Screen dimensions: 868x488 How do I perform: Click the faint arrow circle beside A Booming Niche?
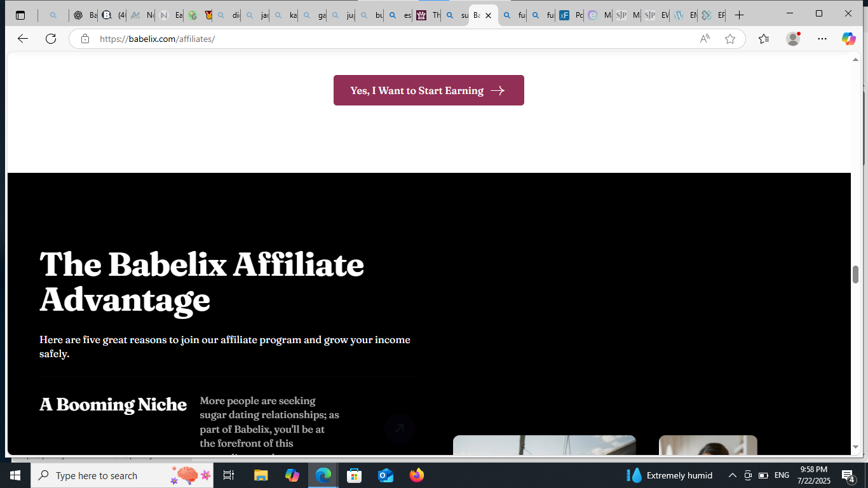pos(399,428)
